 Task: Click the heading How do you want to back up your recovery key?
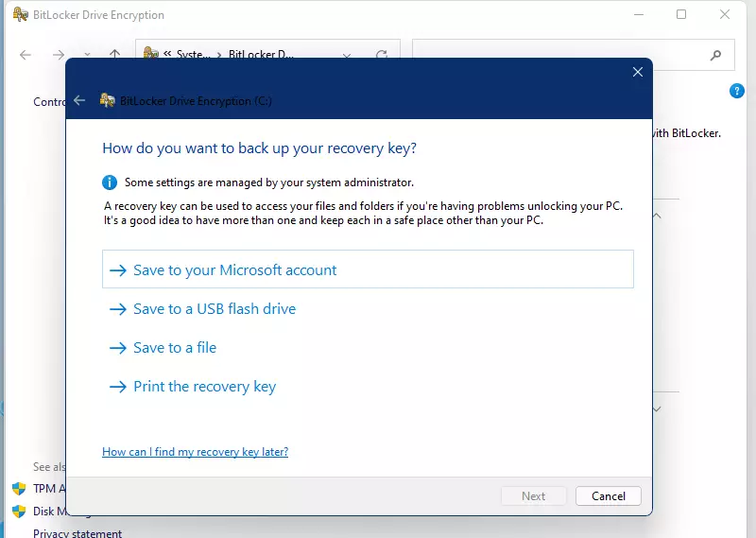[259, 148]
